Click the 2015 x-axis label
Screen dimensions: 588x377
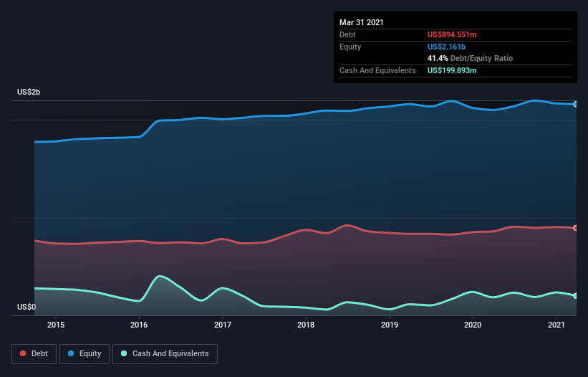(x=56, y=325)
